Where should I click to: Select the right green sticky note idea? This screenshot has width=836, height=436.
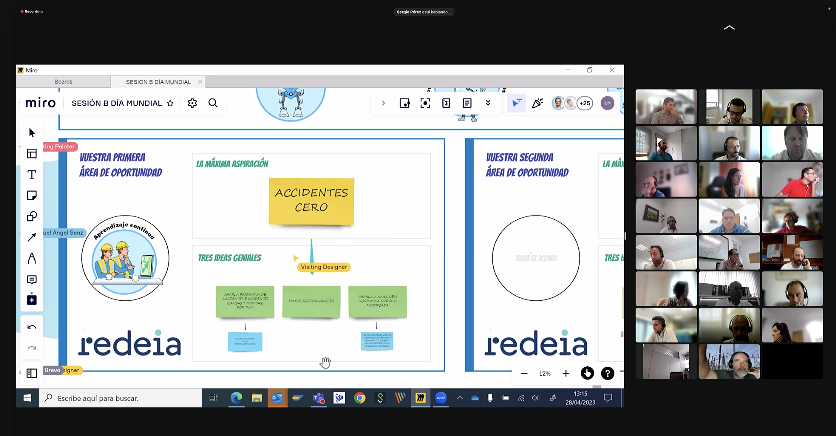(377, 302)
